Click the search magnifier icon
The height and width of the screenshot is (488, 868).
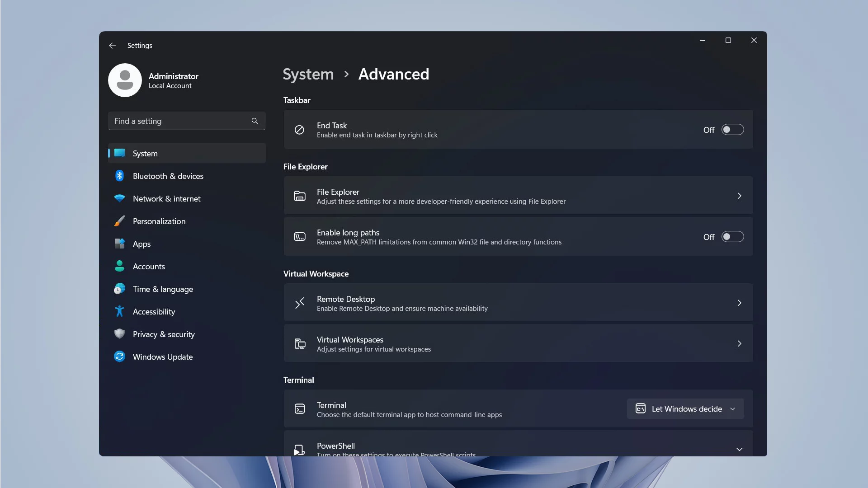pyautogui.click(x=255, y=121)
